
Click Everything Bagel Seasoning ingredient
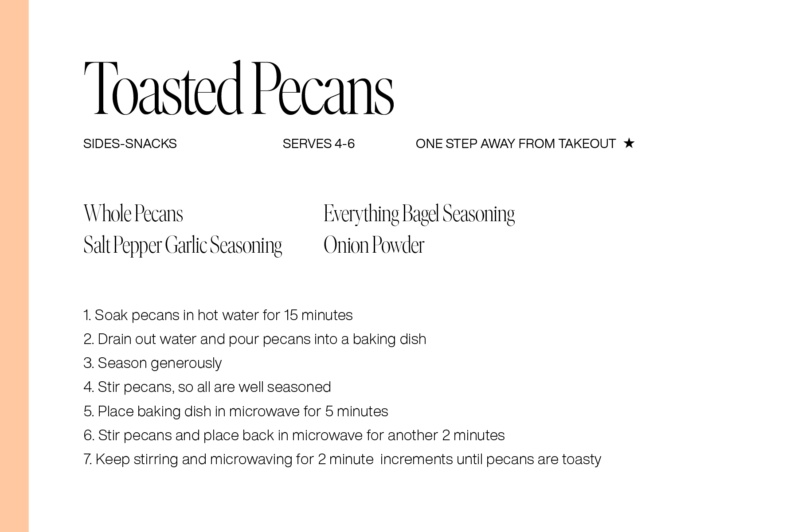[x=419, y=215]
